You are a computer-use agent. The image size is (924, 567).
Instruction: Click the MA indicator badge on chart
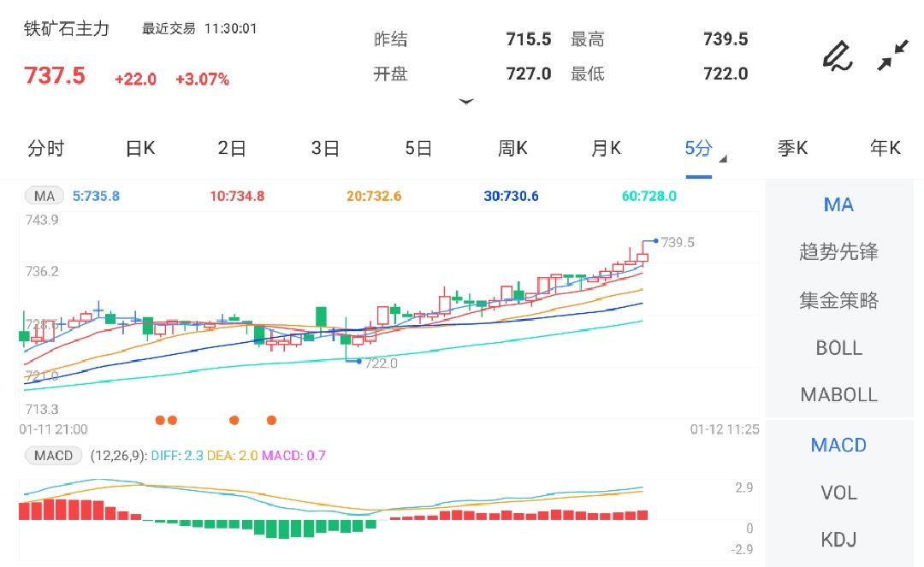pyautogui.click(x=44, y=196)
